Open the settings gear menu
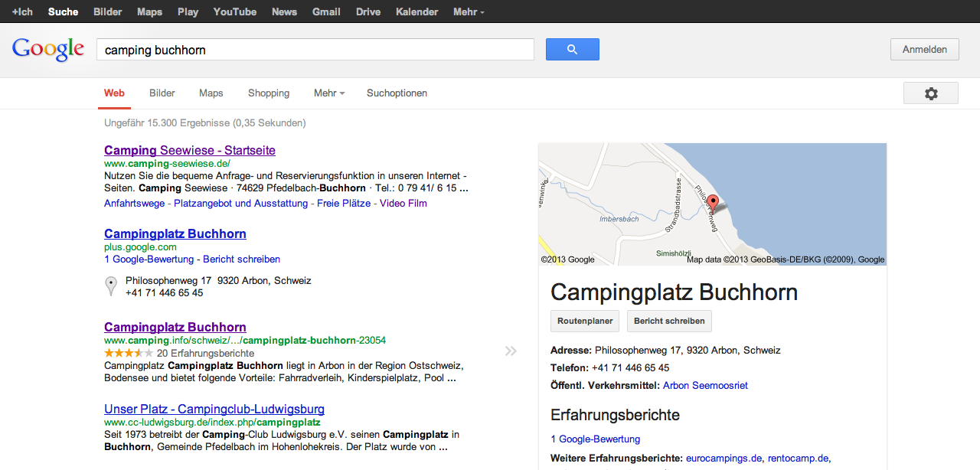This screenshot has height=470, width=980. pos(930,93)
